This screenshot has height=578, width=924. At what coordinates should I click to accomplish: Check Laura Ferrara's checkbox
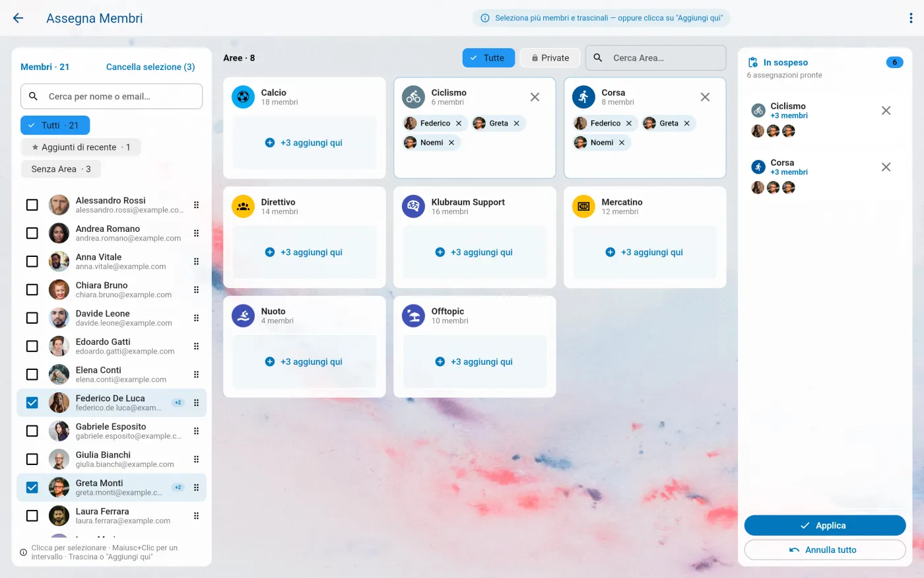(x=32, y=516)
